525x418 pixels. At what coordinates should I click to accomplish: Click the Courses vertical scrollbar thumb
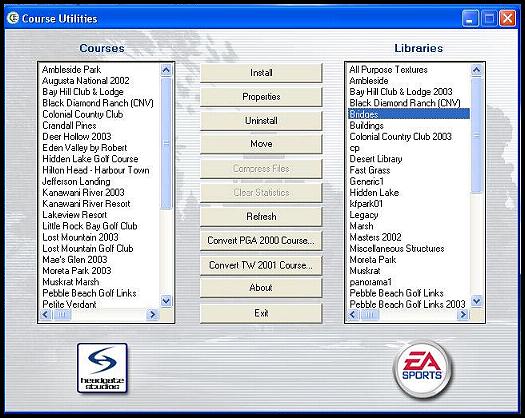click(x=166, y=143)
